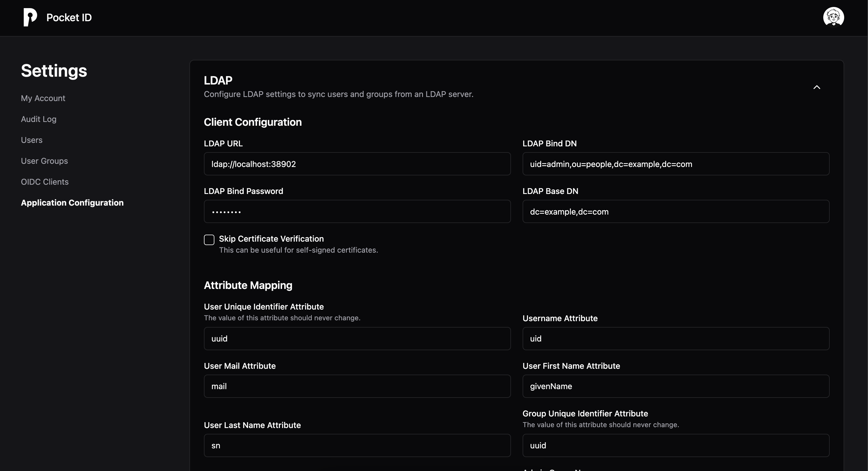Viewport: 868px width, 471px height.
Task: Click the Pocket ID title link
Action: pyautogui.click(x=69, y=17)
